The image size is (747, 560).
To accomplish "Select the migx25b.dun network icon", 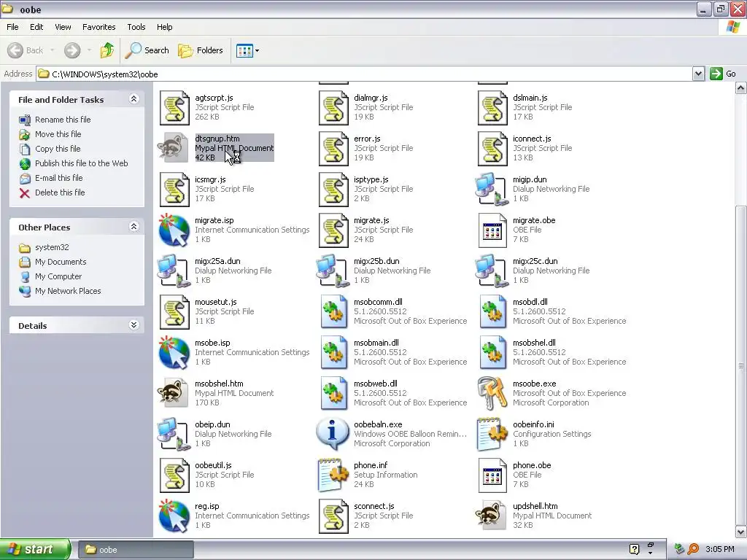I will 333,271.
